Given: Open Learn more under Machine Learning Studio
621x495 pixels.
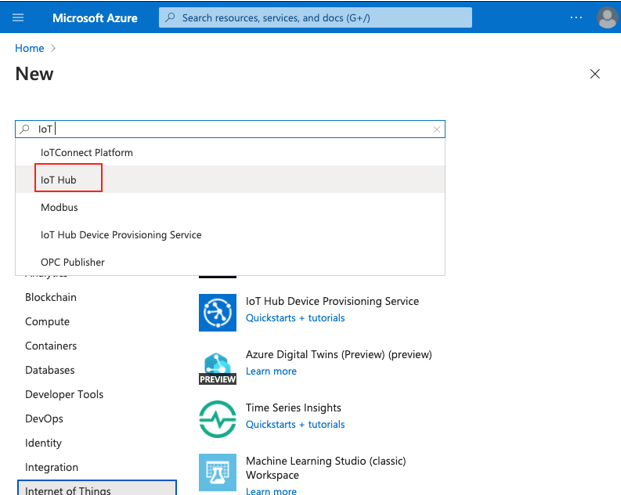Looking at the screenshot, I should [271, 491].
